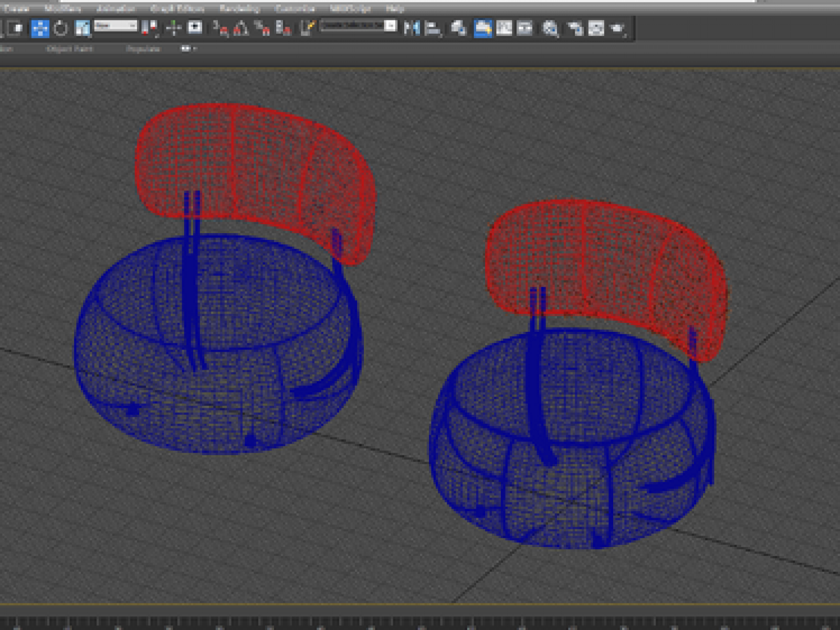
Task: Toggle Keyboard Shortcut Override
Action: coord(195,27)
